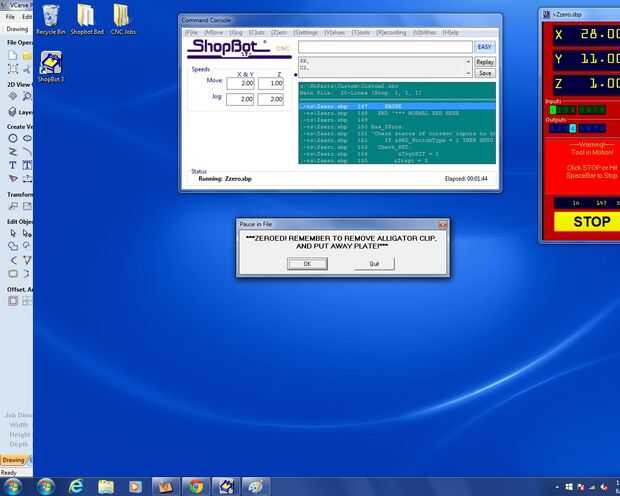Switch to VCarve in the taskbar
The image size is (620, 496).
click(x=166, y=487)
